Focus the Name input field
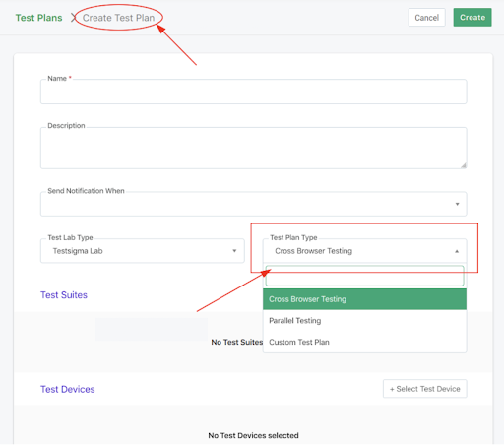This screenshot has width=504, height=445. (x=253, y=92)
